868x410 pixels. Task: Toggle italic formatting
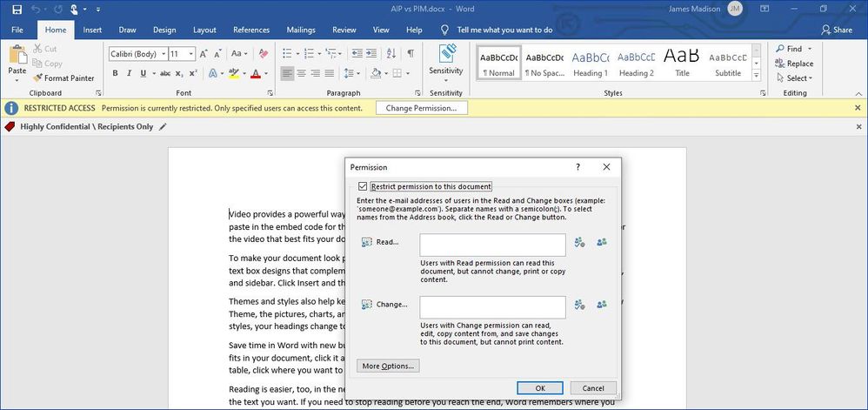click(129, 73)
